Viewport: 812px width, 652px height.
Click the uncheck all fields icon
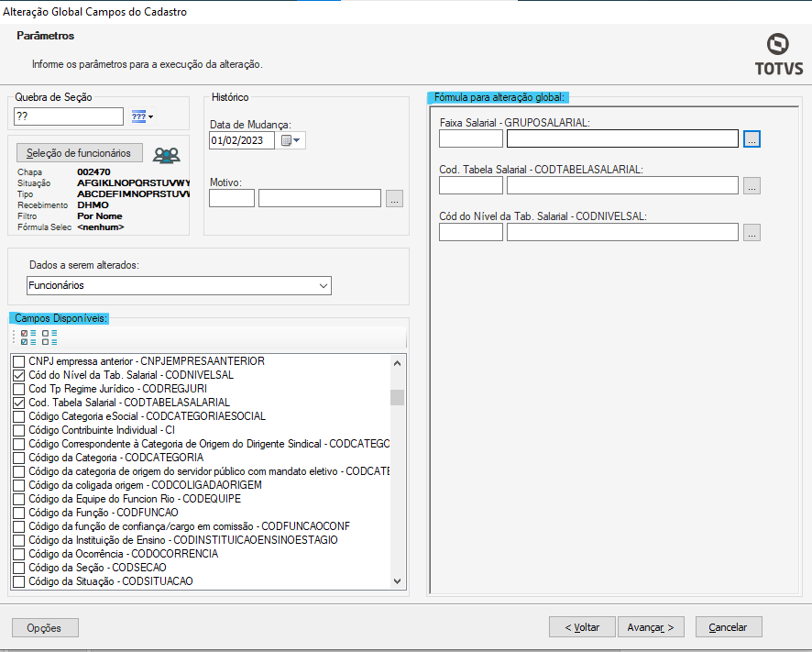coord(49,337)
